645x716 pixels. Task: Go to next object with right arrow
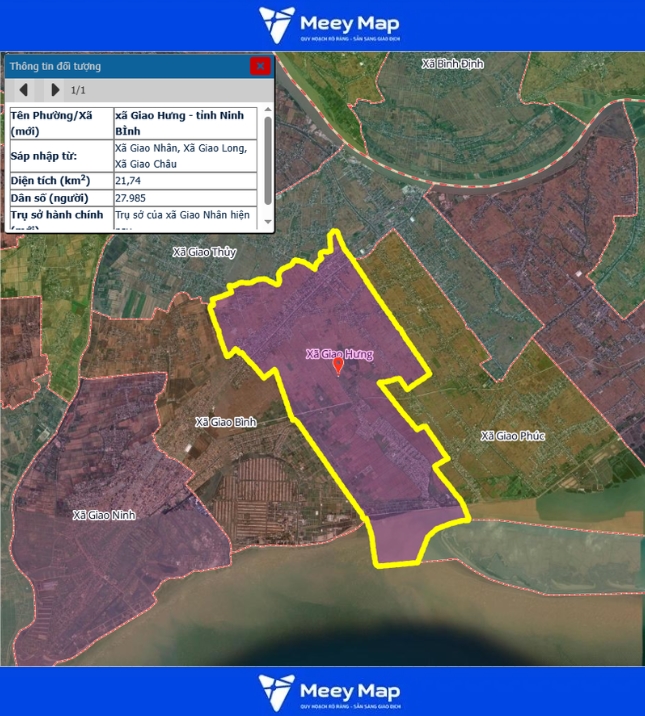(x=55, y=90)
